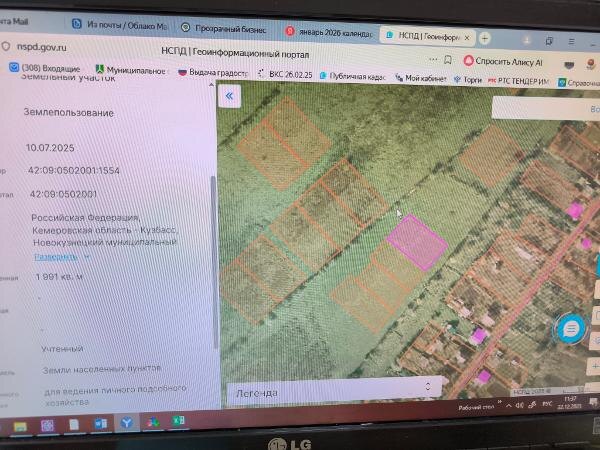Open РТС ТЕНДЕР bookmark
Viewport: 600px width, 450px height.
(519, 81)
